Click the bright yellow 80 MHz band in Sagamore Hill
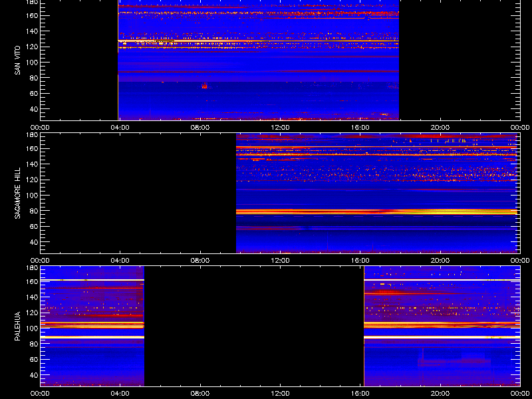 (x=376, y=211)
